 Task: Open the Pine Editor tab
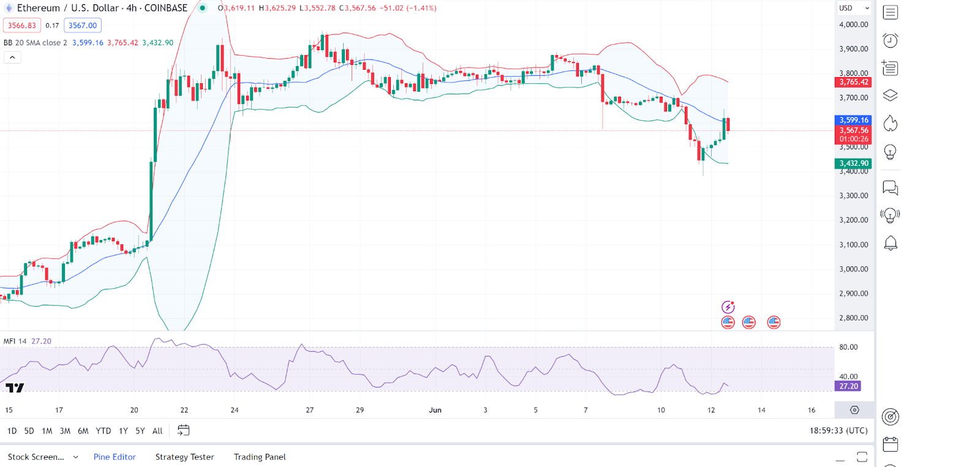[115, 457]
